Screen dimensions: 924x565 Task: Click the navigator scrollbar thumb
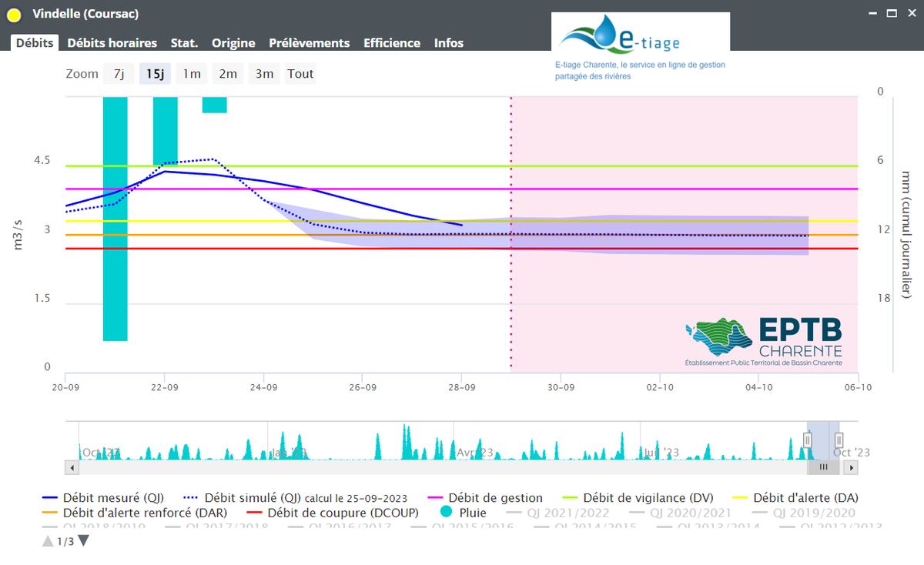823,466
